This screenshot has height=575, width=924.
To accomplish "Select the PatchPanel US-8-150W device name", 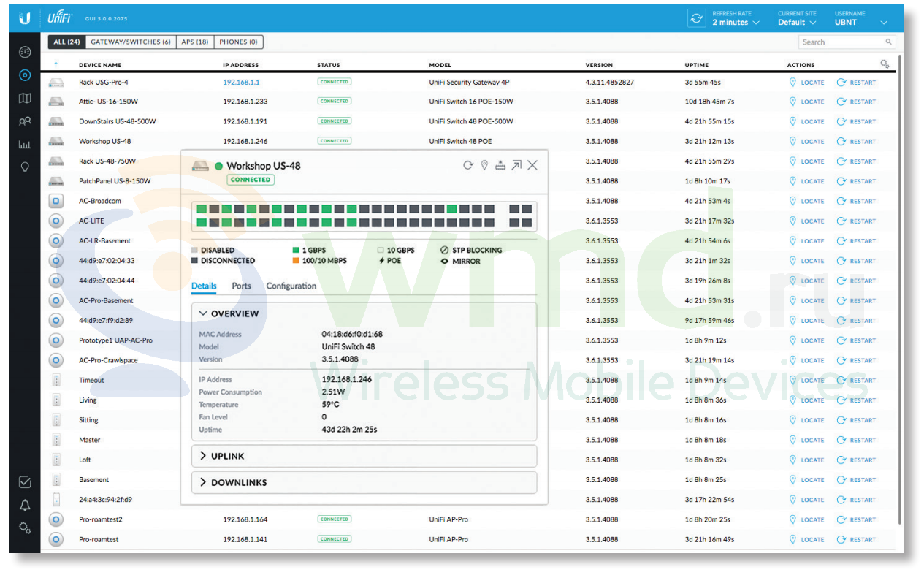I will coord(115,180).
